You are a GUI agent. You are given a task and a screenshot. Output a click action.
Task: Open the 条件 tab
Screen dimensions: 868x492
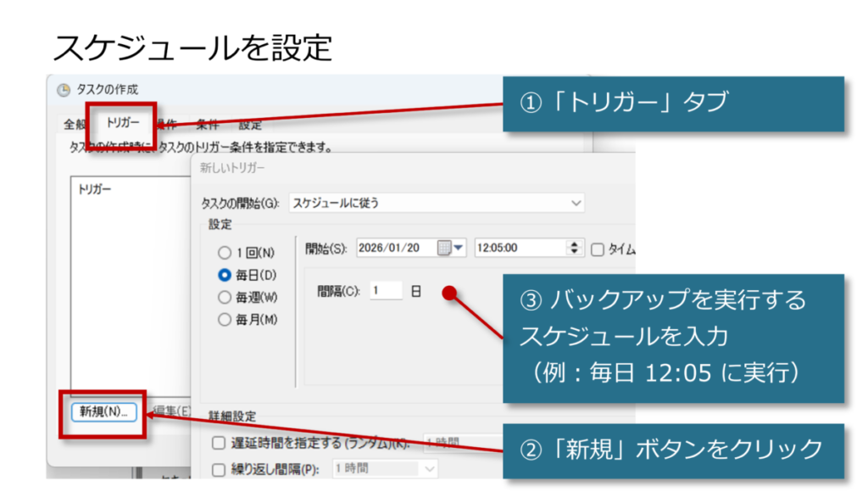[207, 125]
